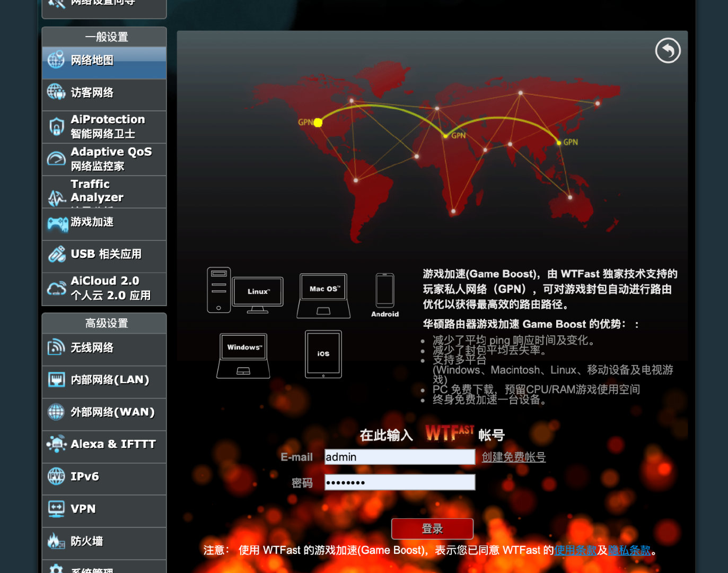Open Alexa & IFTTT settings
Viewport: 728px width, 573px height.
pos(104,447)
